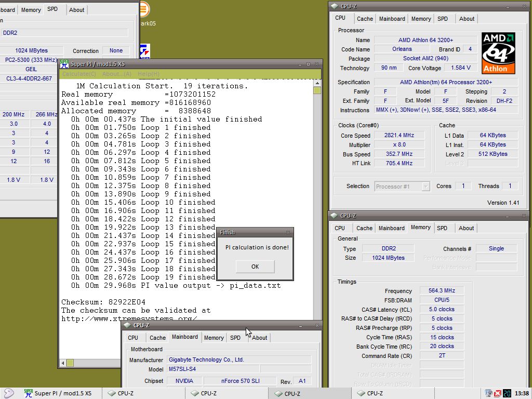The height and width of the screenshot is (399, 532).
Task: Click the Code Name value Orleans
Action: [x=402, y=49]
